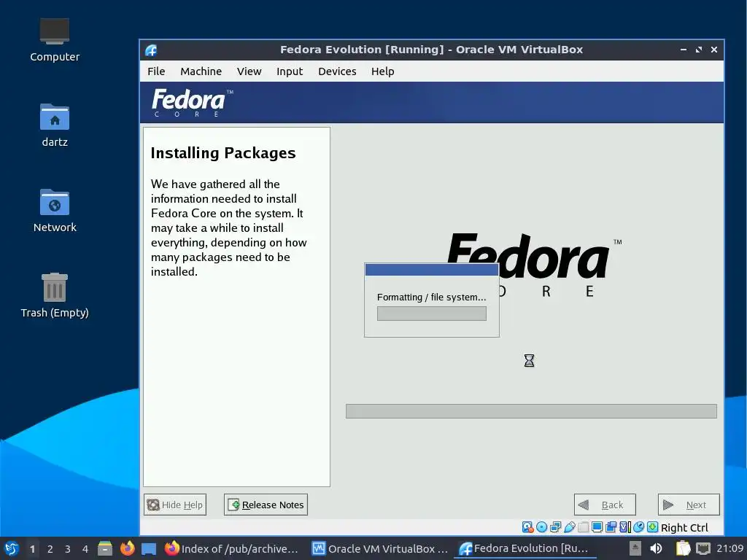The image size is (747, 560).
Task: Open the Trash (Empty) desktop icon
Action: tap(55, 296)
